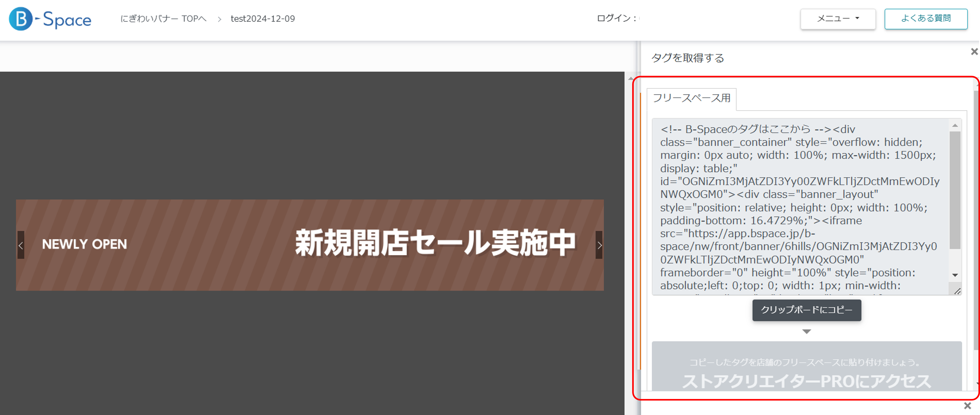Go to previous banner slide arrow
Screen dimensions: 980x415
click(20, 245)
